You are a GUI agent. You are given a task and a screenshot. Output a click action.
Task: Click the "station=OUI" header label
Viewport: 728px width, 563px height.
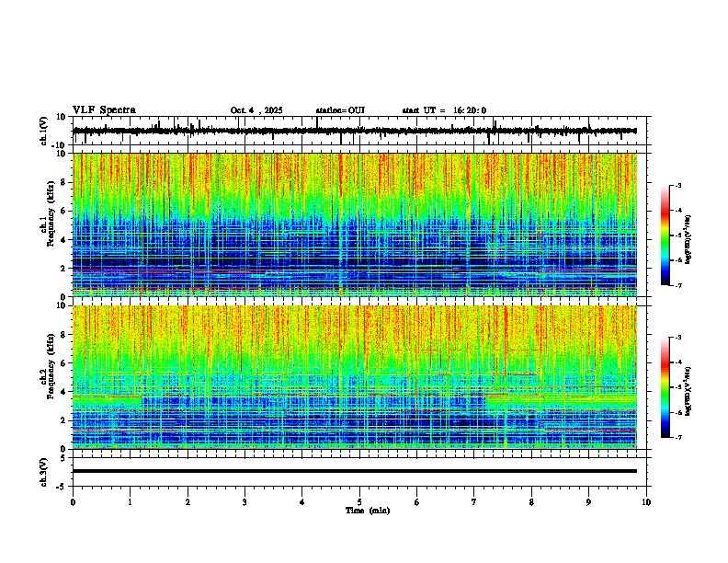340,110
